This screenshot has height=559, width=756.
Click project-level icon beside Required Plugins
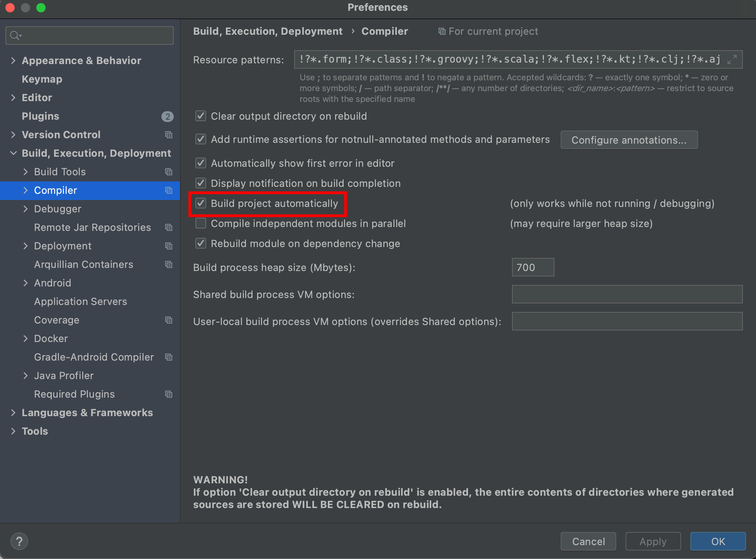pos(169,394)
